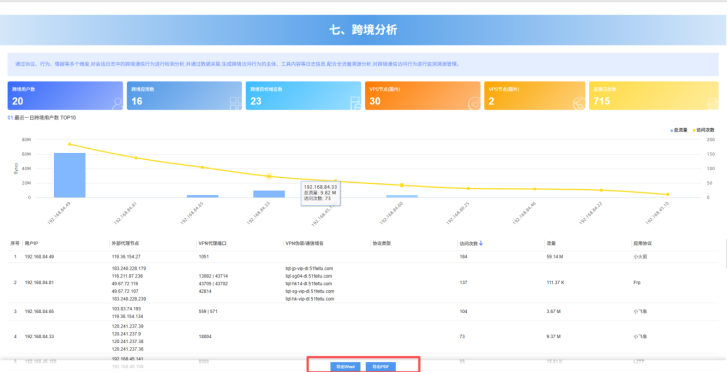The image size is (728, 372).
Task: Click proxy node 49.67.72.119
Action: point(125,284)
